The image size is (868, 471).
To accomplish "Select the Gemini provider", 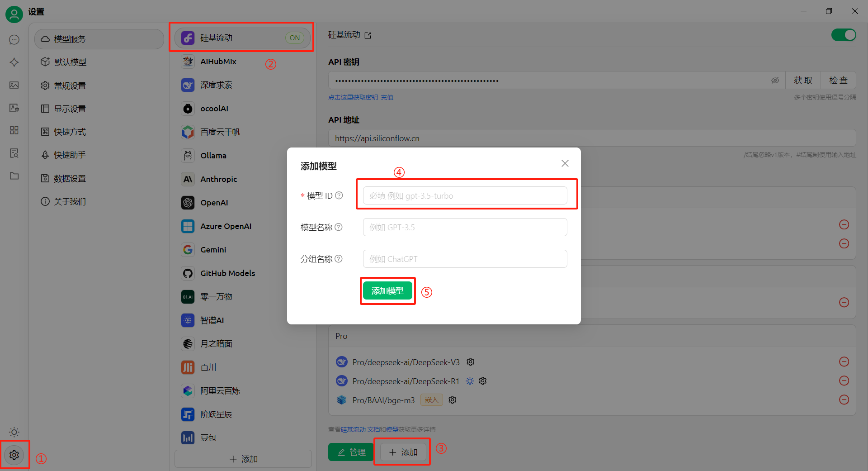I will (x=243, y=250).
